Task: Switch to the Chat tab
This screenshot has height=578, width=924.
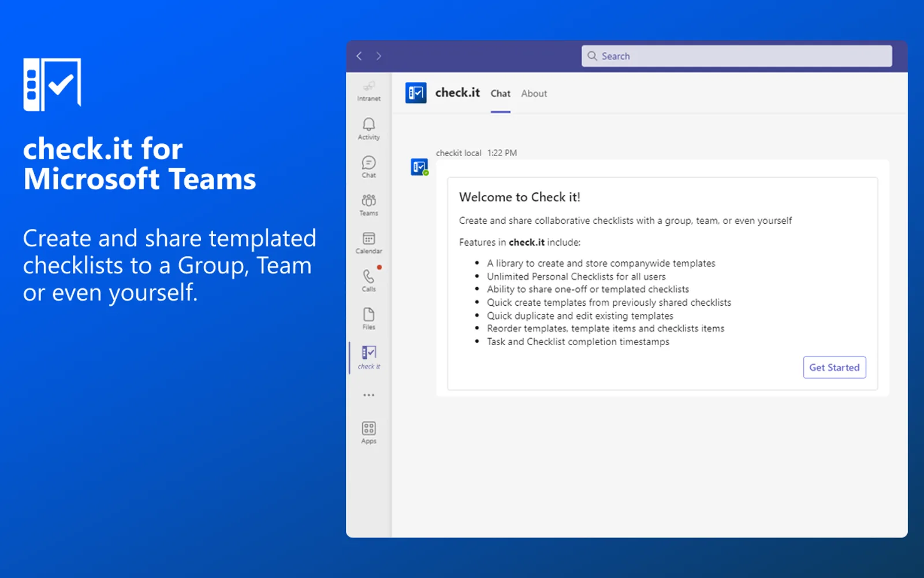Action: tap(501, 94)
